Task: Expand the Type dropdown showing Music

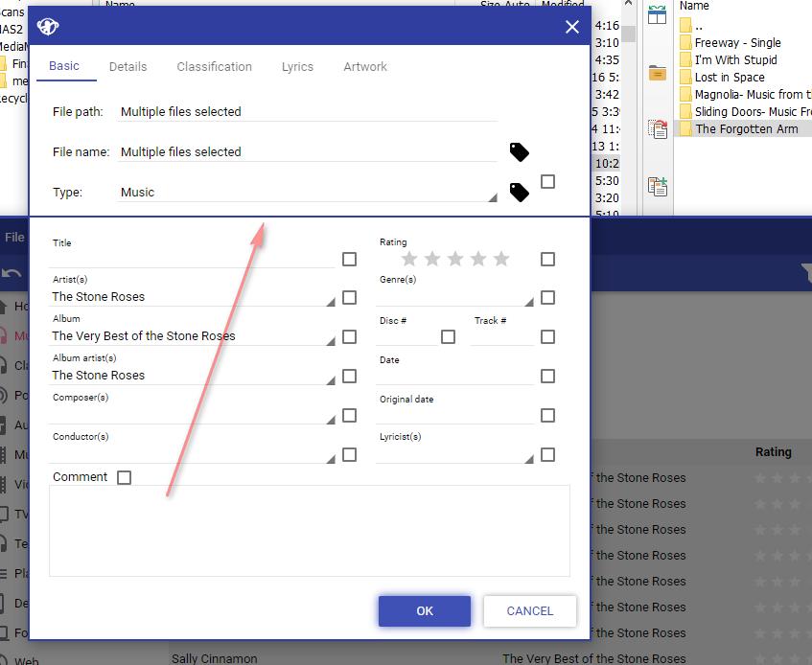Action: (x=493, y=197)
